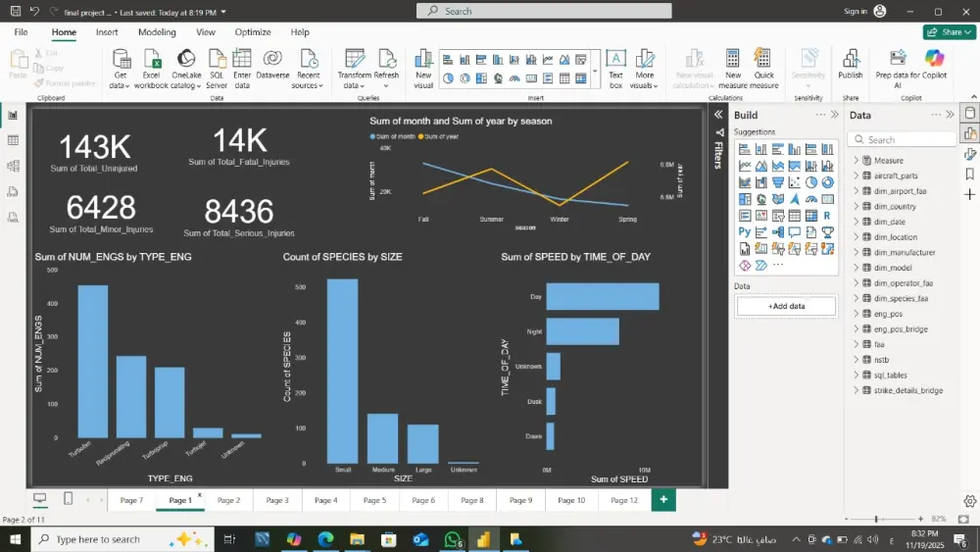Close the Page 1 tab
This screenshot has width=980, height=552.
coord(199,494)
